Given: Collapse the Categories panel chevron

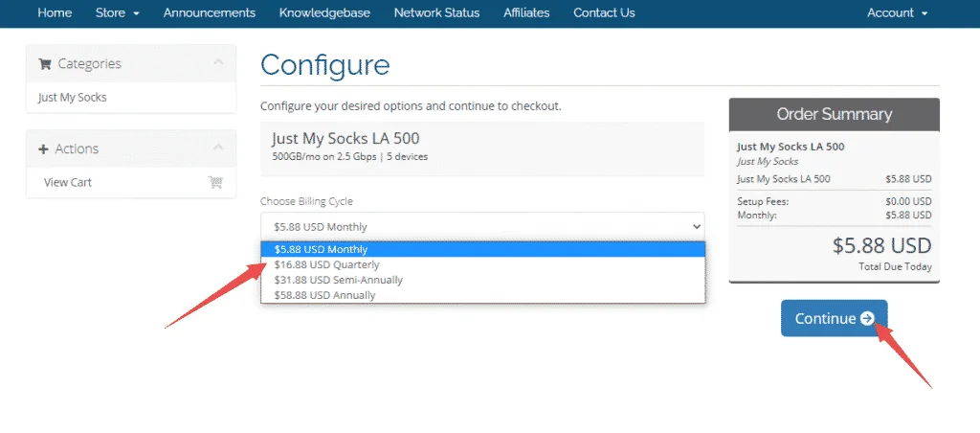Looking at the screenshot, I should tap(218, 63).
